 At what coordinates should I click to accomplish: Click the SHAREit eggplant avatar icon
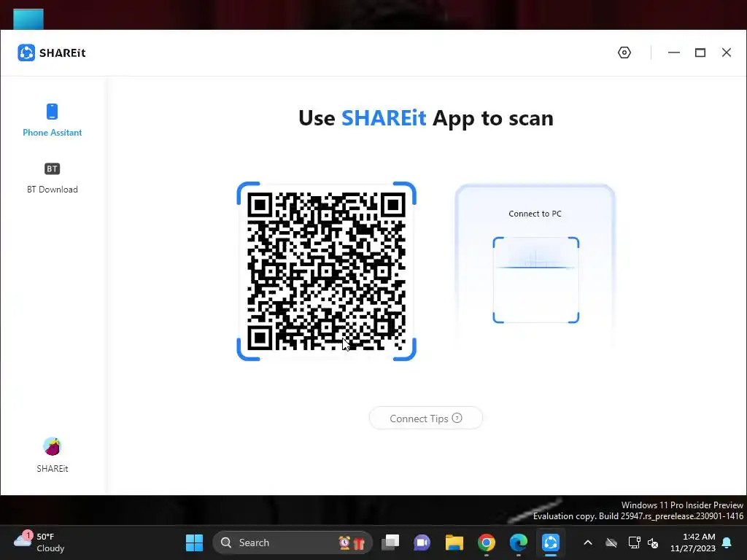pos(52,447)
